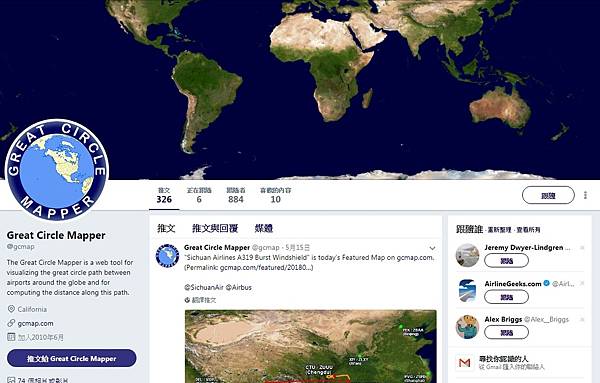Click the @gcmap handle under profile name

click(21, 247)
